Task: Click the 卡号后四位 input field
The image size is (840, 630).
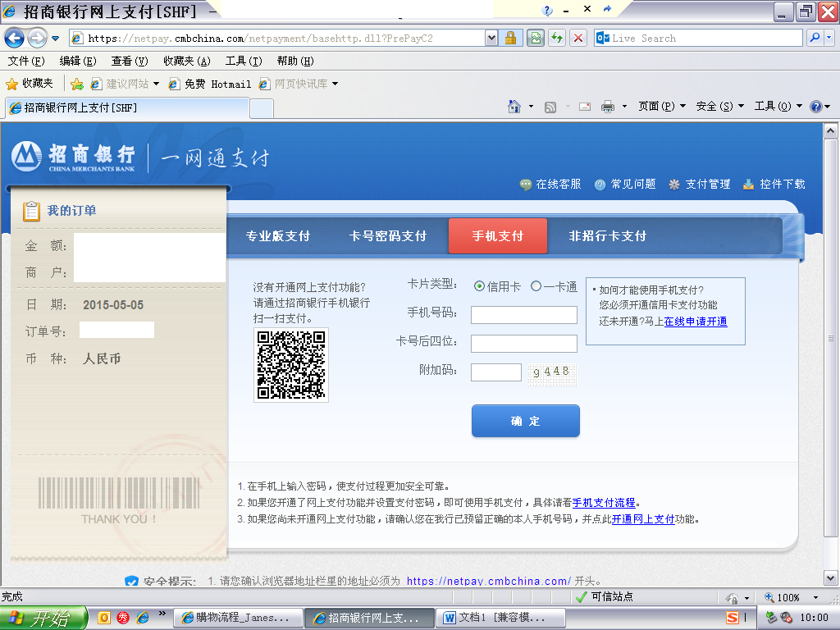Action: point(524,344)
